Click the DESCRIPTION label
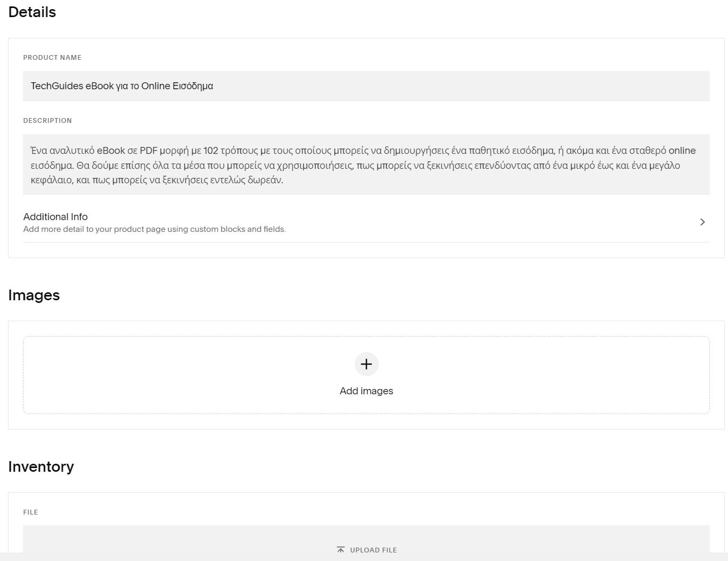 (x=48, y=120)
